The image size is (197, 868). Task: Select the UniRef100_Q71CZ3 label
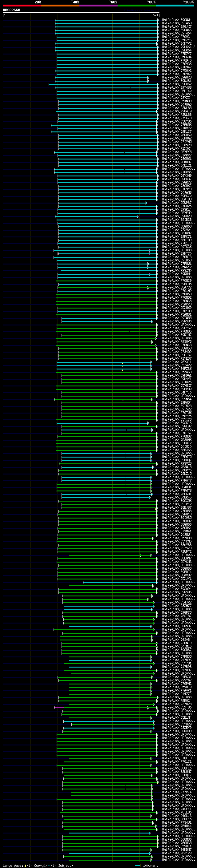[x=177, y=118]
